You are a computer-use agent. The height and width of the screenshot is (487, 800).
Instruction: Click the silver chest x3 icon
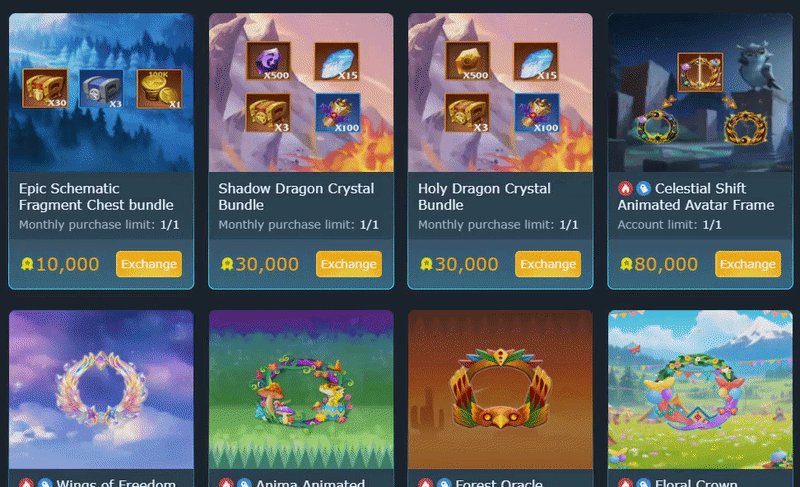101,89
